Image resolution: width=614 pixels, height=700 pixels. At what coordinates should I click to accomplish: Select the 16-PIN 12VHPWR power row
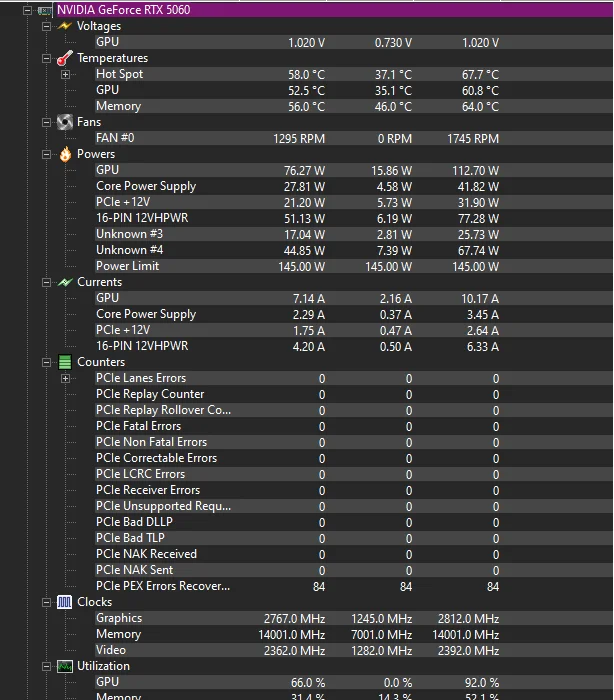pos(353,218)
